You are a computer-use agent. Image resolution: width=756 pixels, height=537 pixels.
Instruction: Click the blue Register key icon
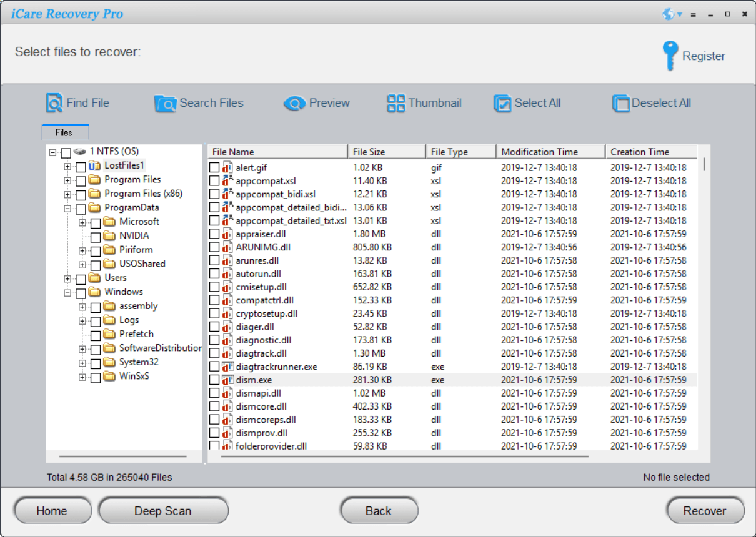coord(670,56)
